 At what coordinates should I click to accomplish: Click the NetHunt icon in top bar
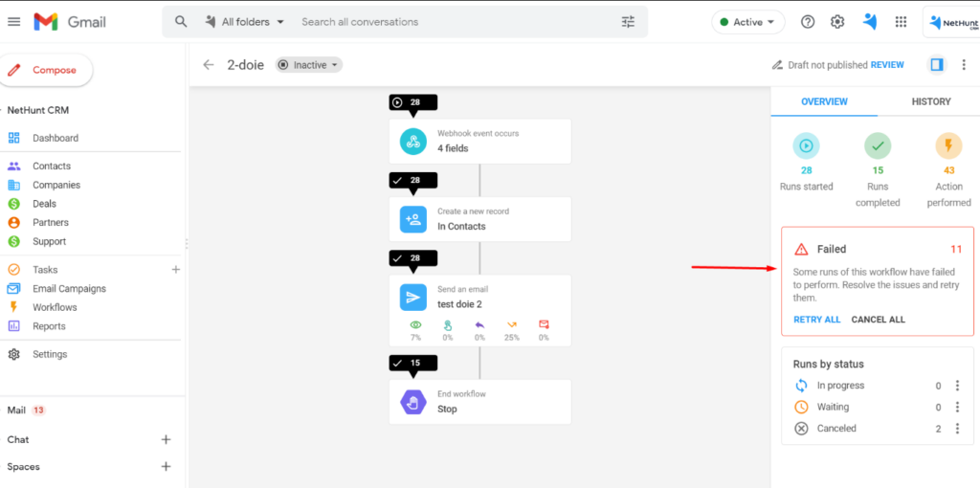[870, 22]
